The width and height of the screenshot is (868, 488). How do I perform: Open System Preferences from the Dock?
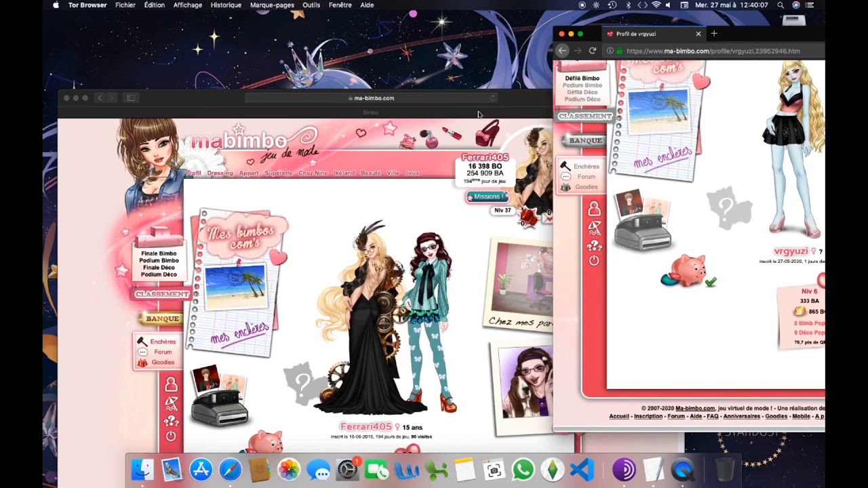[x=347, y=470]
